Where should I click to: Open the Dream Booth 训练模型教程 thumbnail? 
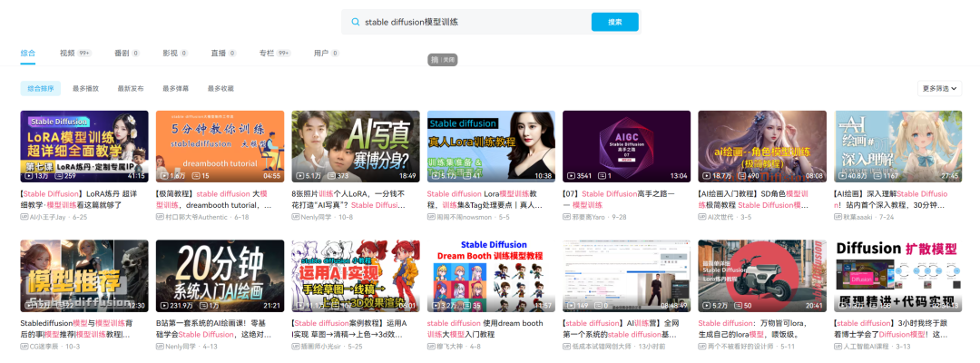coord(491,276)
